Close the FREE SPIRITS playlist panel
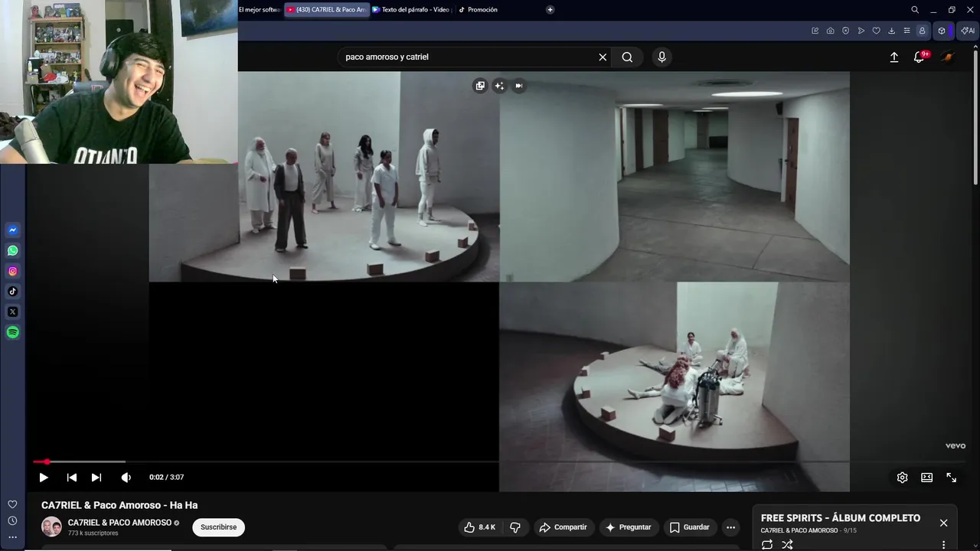This screenshot has height=551, width=980. tap(943, 523)
